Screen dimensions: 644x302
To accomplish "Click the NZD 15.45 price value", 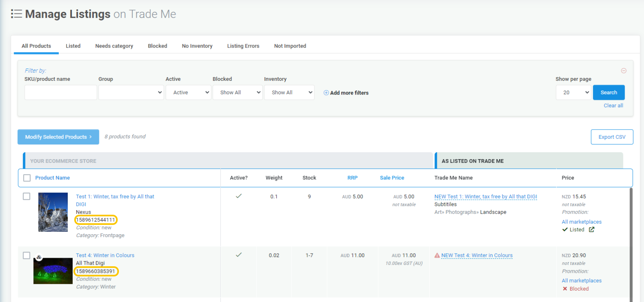I will click(574, 196).
